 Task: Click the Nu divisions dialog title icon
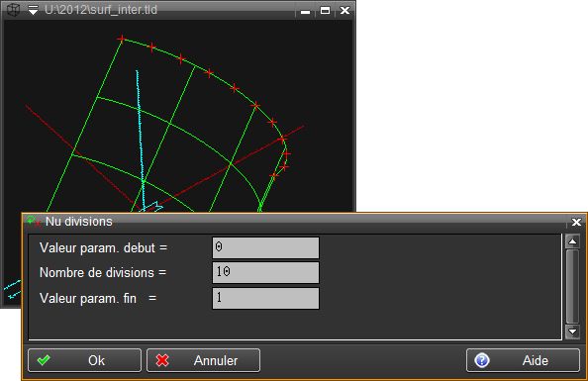pos(34,222)
